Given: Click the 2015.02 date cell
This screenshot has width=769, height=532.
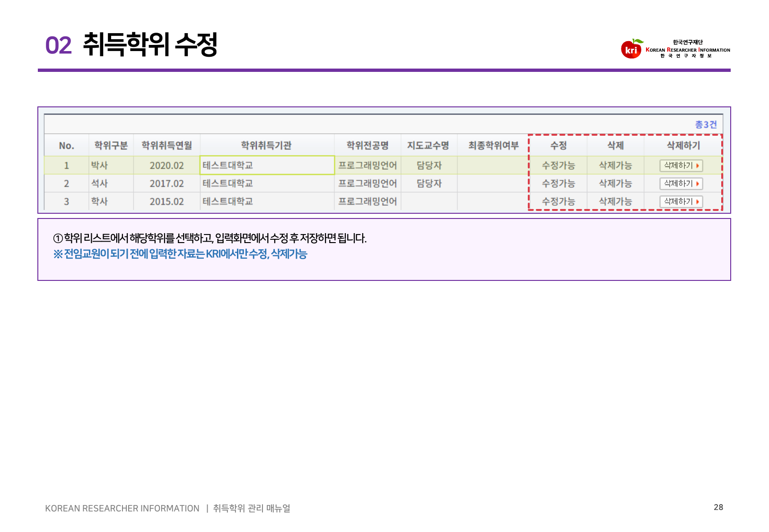Looking at the screenshot, I should coord(166,201).
